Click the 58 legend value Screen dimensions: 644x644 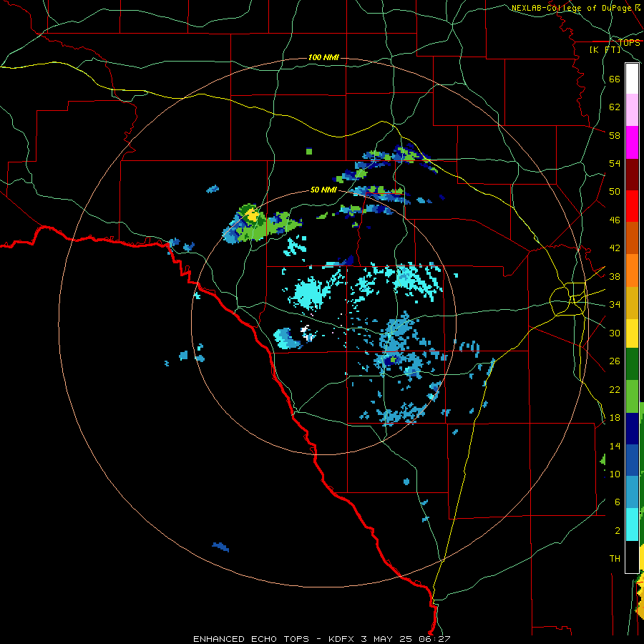pyautogui.click(x=615, y=135)
